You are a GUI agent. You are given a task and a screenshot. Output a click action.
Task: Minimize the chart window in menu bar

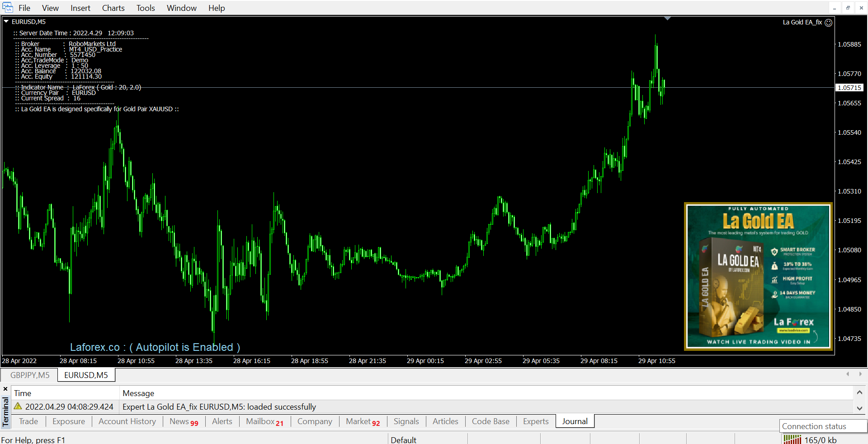(835, 8)
